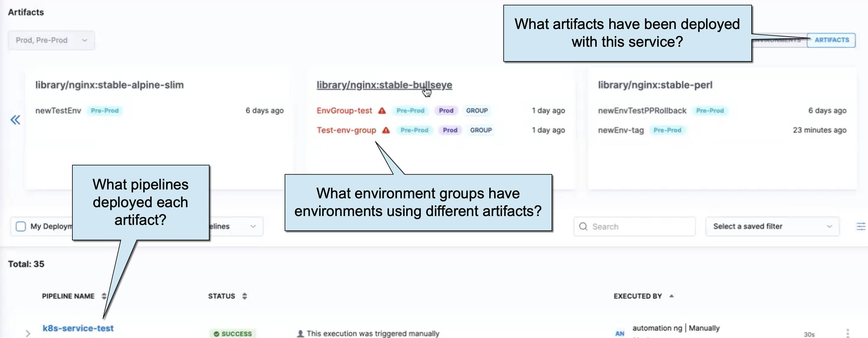Expand the k8s-service-test pipeline row
This screenshot has height=338, width=868.
coord(28,333)
